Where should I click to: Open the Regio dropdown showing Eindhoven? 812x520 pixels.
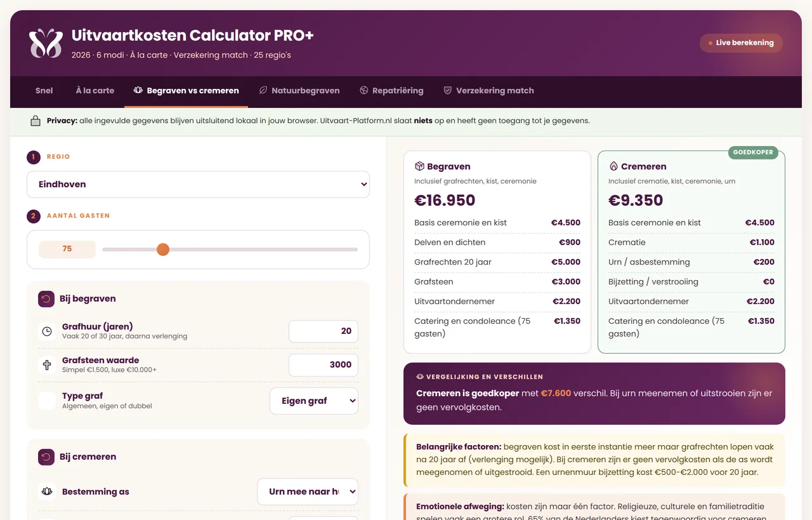[x=198, y=184]
